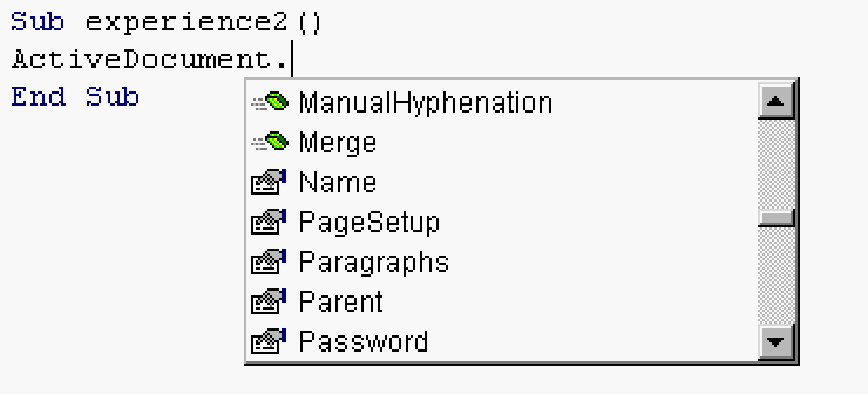The image size is (868, 394).
Task: Pick the Password property entry
Action: point(363,342)
